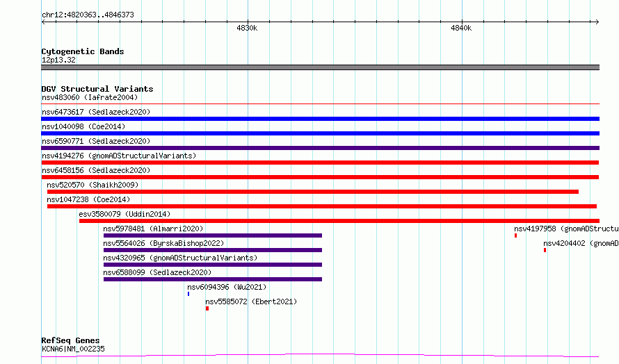Click the esv3580079 (Uddin2014) label

click(124, 214)
